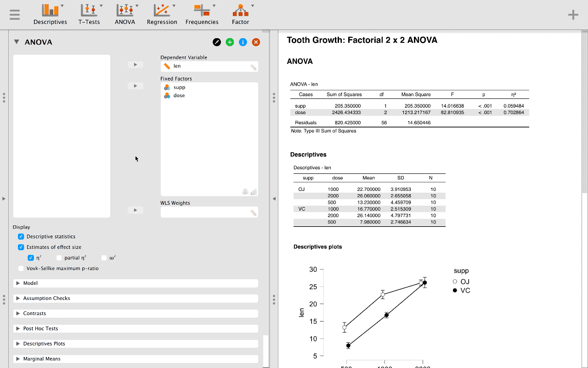Expand the Descriptives Plots section
This screenshot has width=588, height=368.
(136, 344)
